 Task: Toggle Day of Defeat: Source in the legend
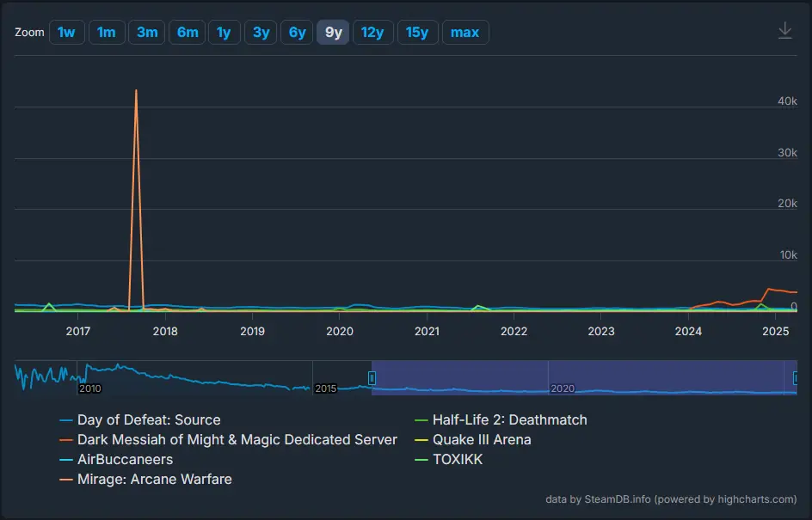click(148, 419)
